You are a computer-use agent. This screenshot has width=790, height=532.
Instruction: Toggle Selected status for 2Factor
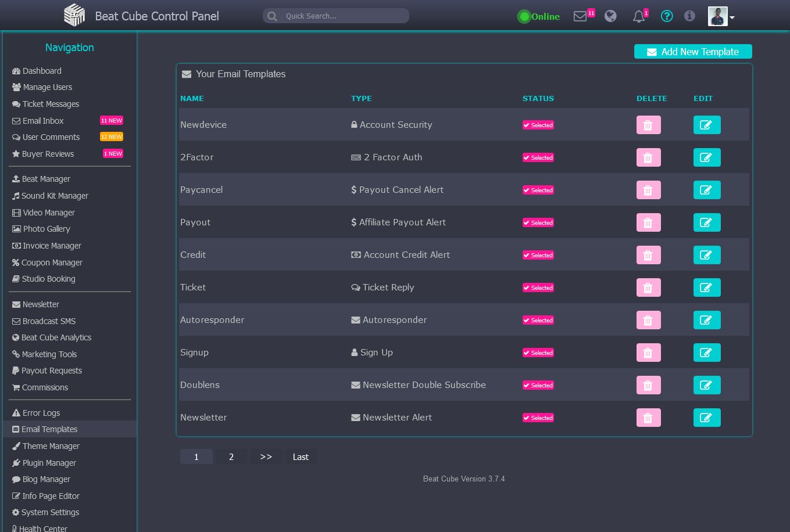[538, 157]
